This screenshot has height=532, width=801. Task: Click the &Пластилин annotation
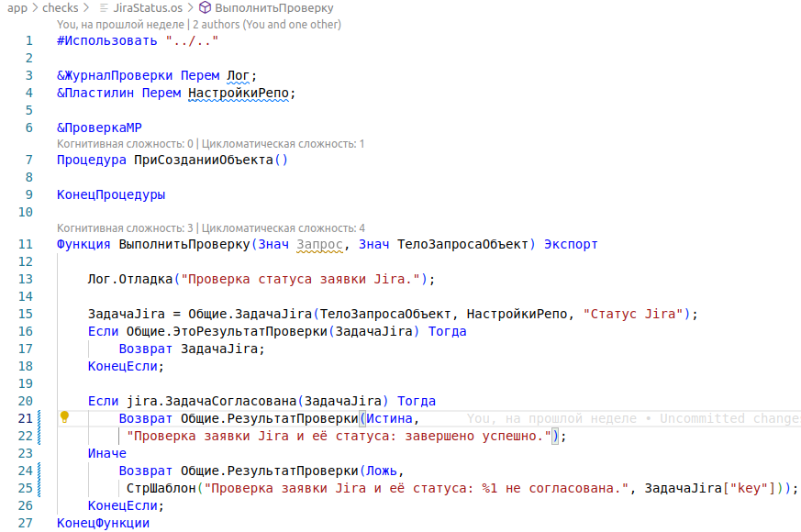coord(95,93)
